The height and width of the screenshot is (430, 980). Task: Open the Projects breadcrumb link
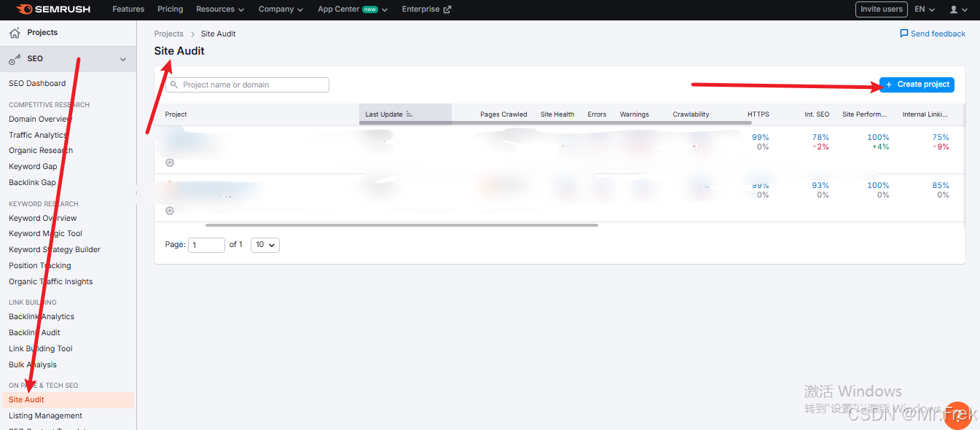[168, 34]
